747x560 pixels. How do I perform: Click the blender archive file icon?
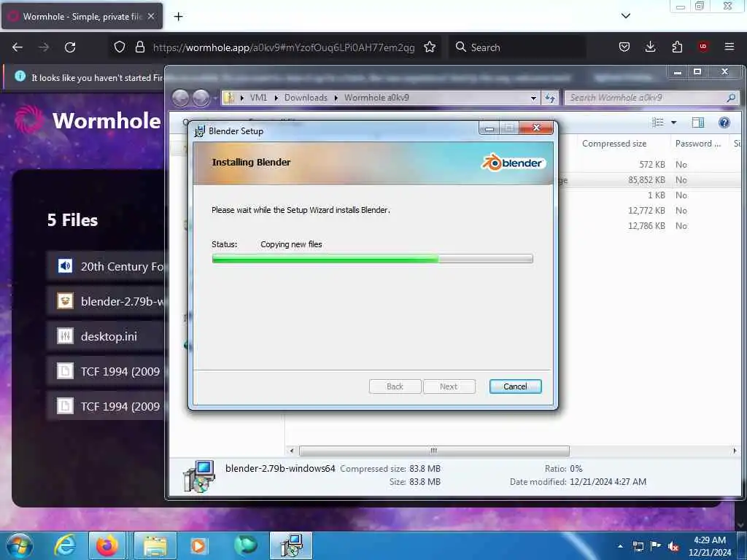65,301
